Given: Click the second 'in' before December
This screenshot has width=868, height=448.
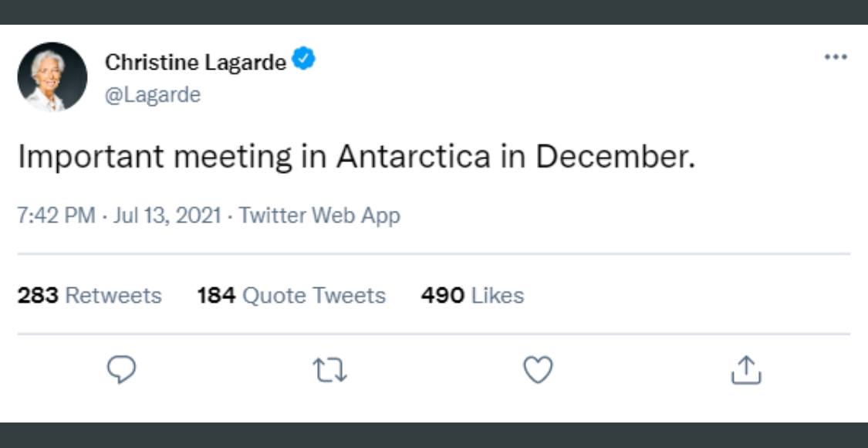Looking at the screenshot, I should coord(512,157).
